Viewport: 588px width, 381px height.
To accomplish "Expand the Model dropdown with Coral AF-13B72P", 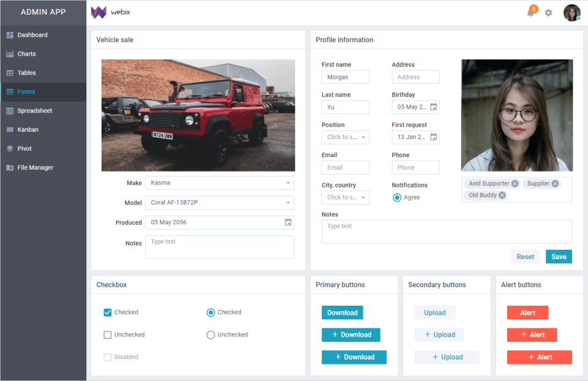I will coord(219,203).
